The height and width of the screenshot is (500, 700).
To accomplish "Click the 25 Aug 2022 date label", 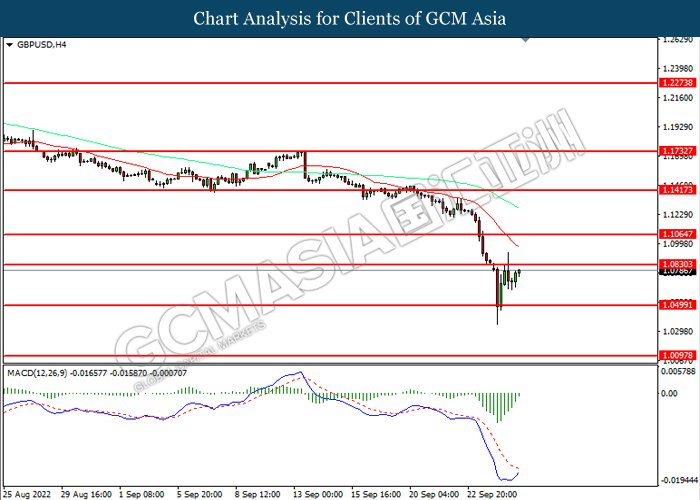I will 26,495.
